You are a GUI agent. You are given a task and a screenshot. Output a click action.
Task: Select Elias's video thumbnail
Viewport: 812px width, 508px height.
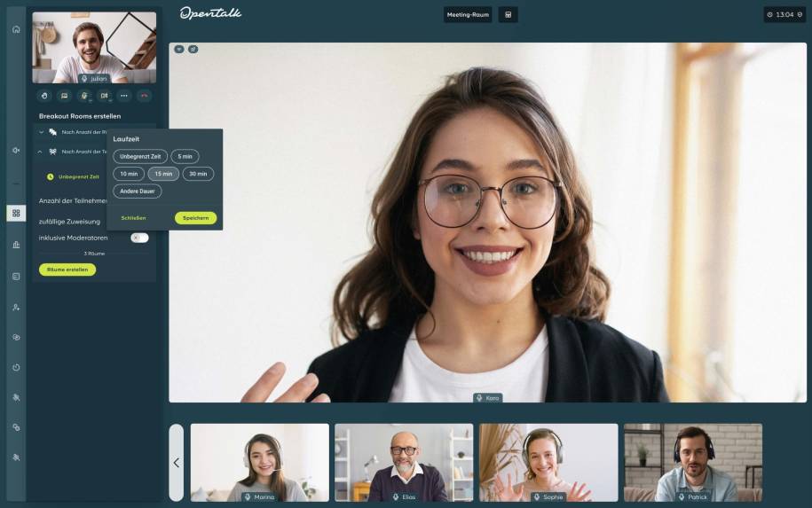(x=404, y=463)
